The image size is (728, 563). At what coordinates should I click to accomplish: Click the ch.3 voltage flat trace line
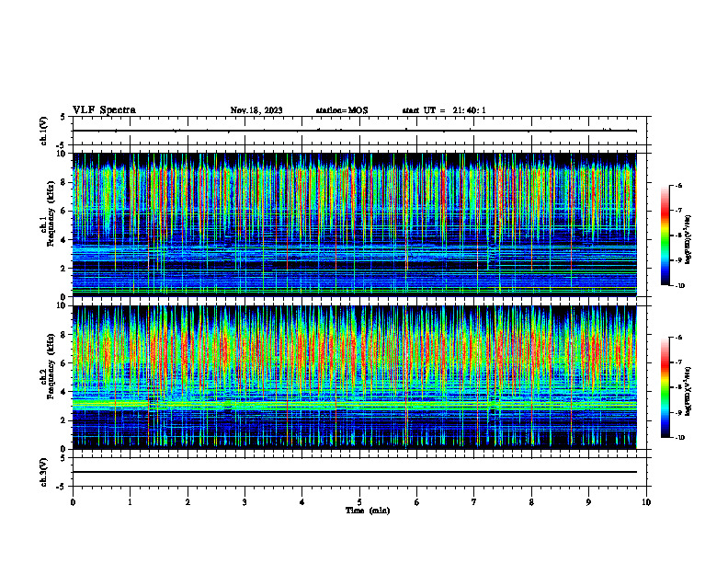(355, 472)
